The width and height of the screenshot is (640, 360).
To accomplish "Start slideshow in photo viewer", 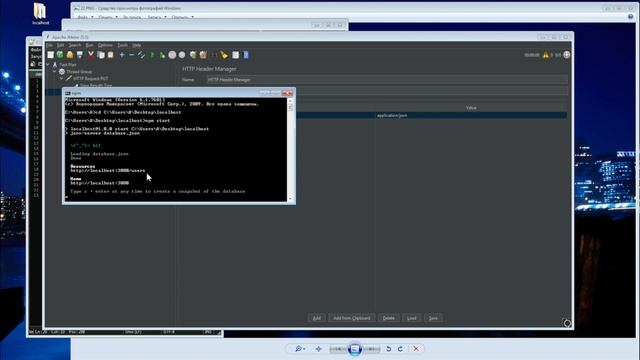I will 355,349.
